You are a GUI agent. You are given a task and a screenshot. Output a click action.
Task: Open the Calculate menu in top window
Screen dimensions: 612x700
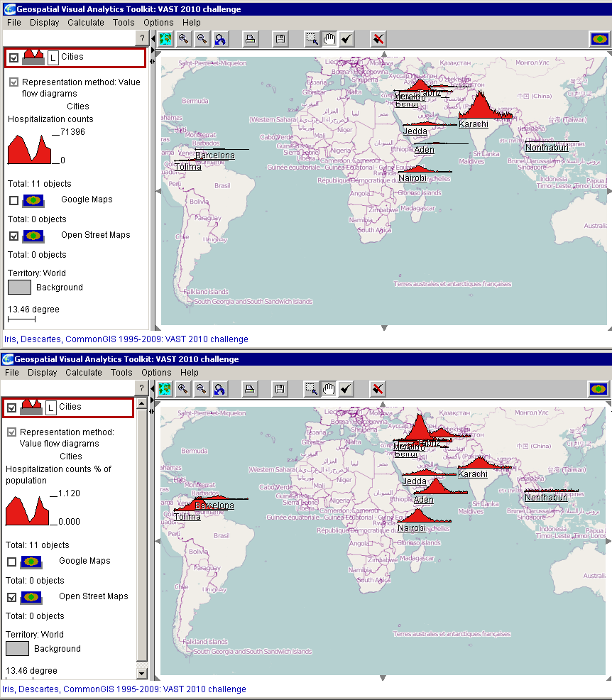(86, 23)
